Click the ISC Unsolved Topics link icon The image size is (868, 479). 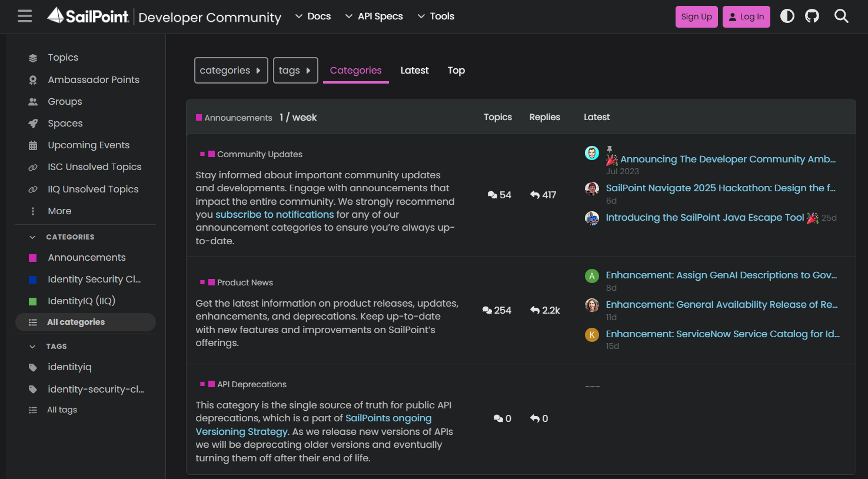[x=33, y=168]
